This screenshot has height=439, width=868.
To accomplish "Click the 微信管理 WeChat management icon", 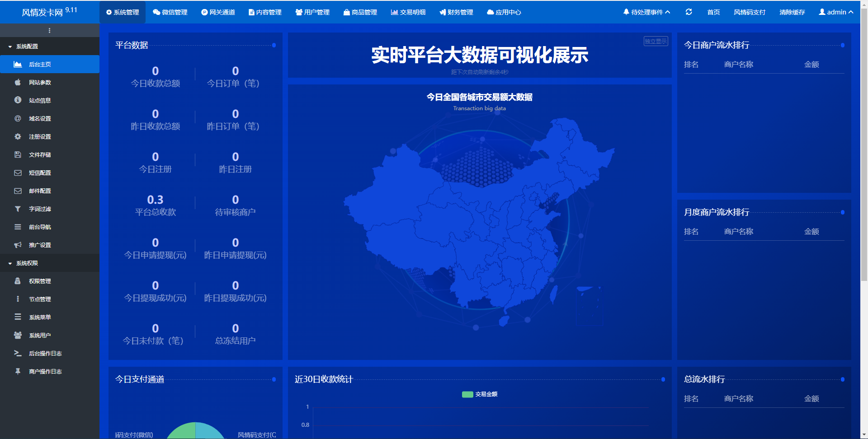I will pyautogui.click(x=155, y=12).
